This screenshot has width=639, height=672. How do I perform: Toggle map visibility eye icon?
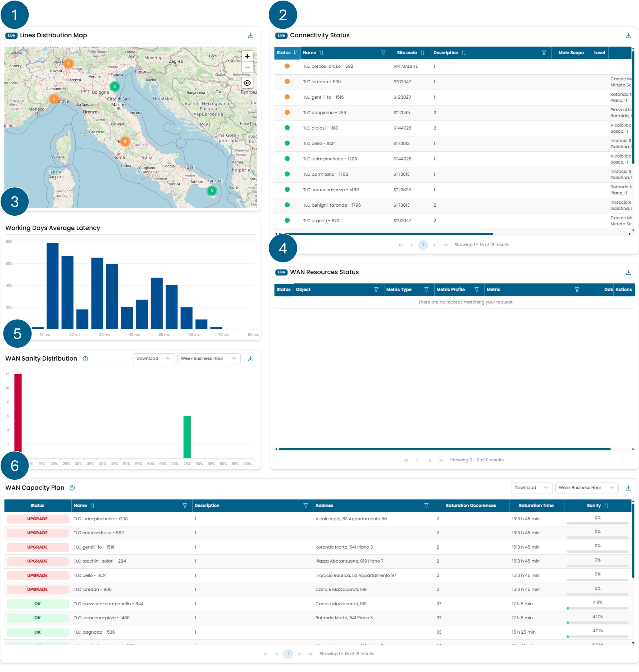pyautogui.click(x=247, y=83)
